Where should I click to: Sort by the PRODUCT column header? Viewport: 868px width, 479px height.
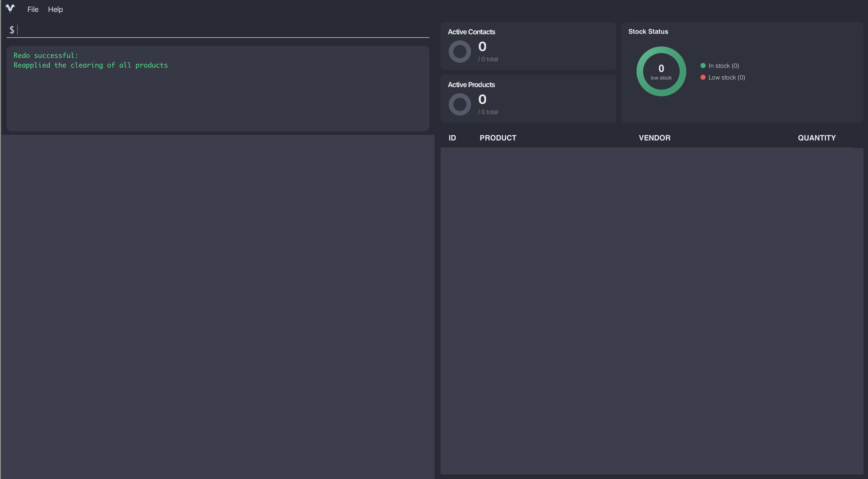[x=498, y=138]
